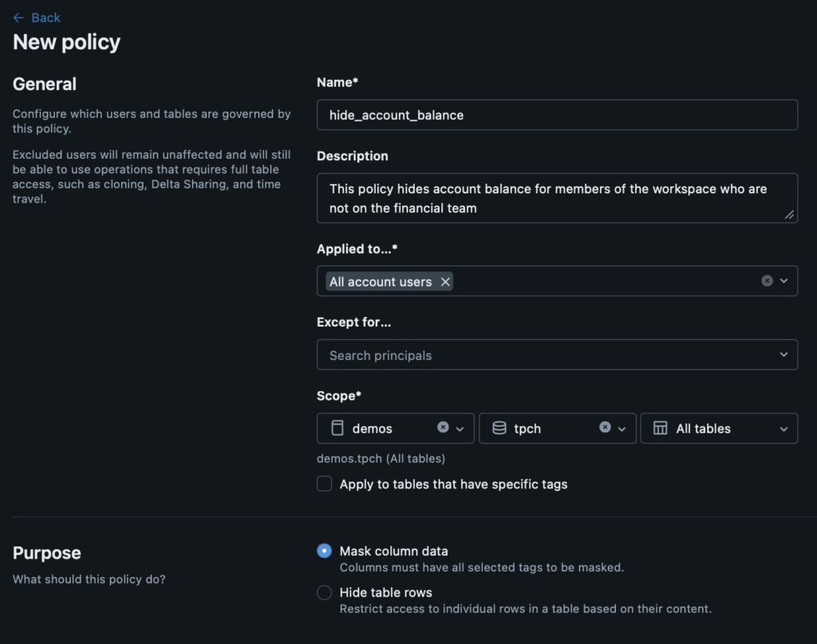Go Back to previous page
Viewport: 817px width, 644px height.
click(x=45, y=18)
